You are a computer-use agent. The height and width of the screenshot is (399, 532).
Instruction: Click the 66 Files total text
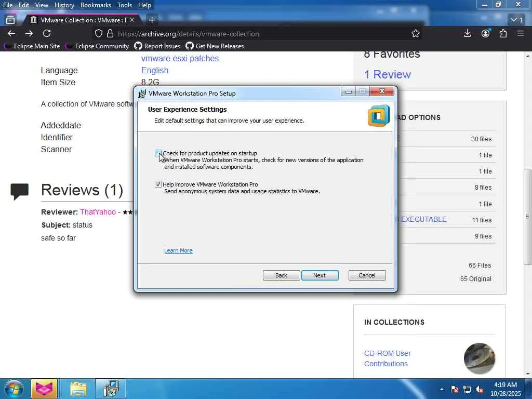480,265
